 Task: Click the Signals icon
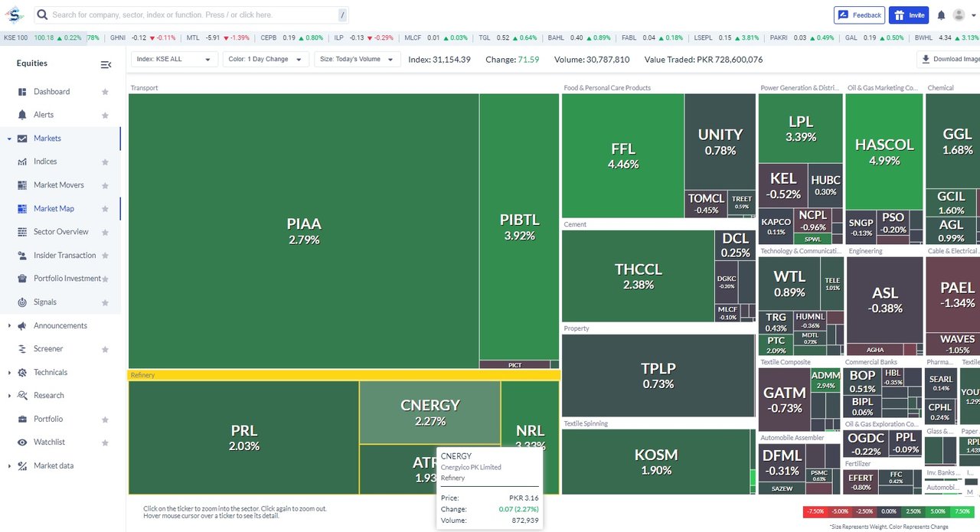(22, 302)
